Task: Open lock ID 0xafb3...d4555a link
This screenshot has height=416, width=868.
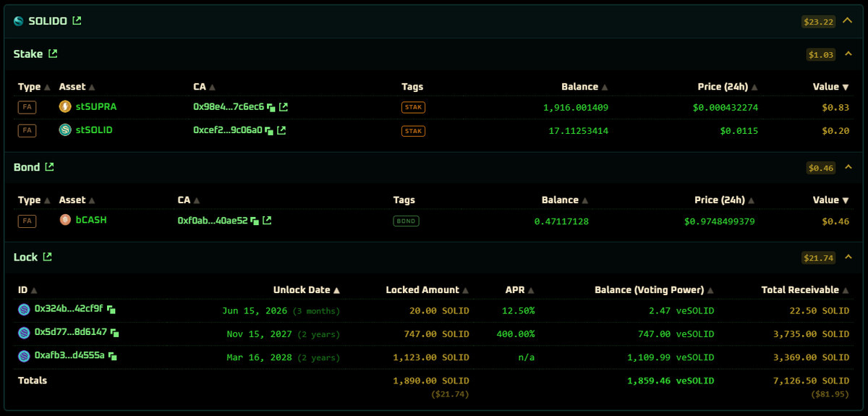Action: coord(69,355)
